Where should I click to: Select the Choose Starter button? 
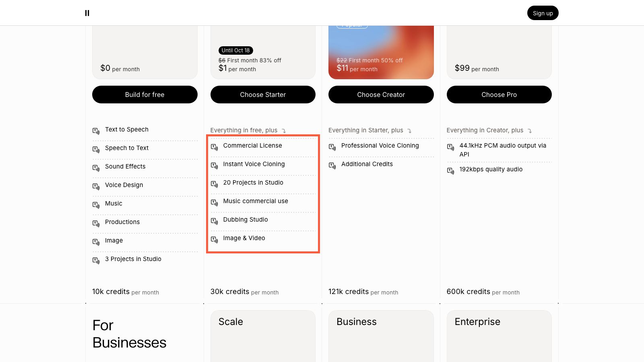263,95
